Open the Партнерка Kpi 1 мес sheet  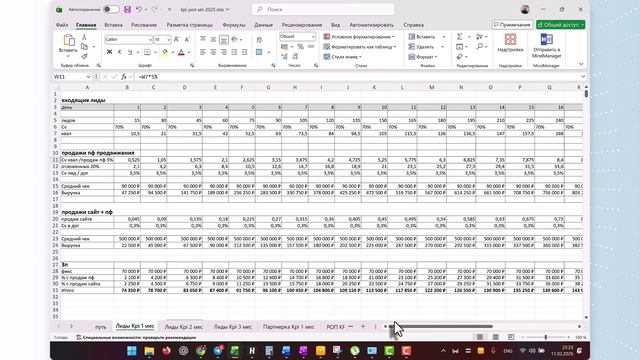pos(289,327)
